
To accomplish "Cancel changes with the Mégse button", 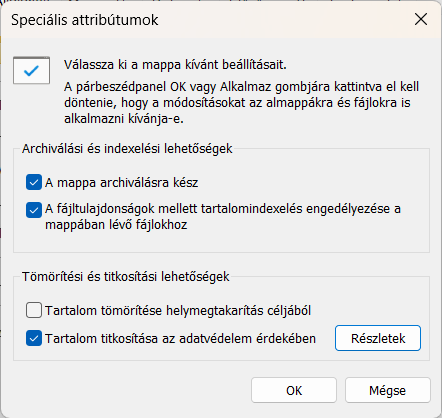I will pos(388,390).
